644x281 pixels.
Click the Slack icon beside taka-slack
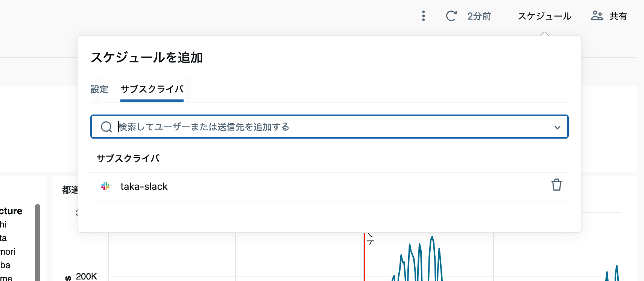click(105, 186)
